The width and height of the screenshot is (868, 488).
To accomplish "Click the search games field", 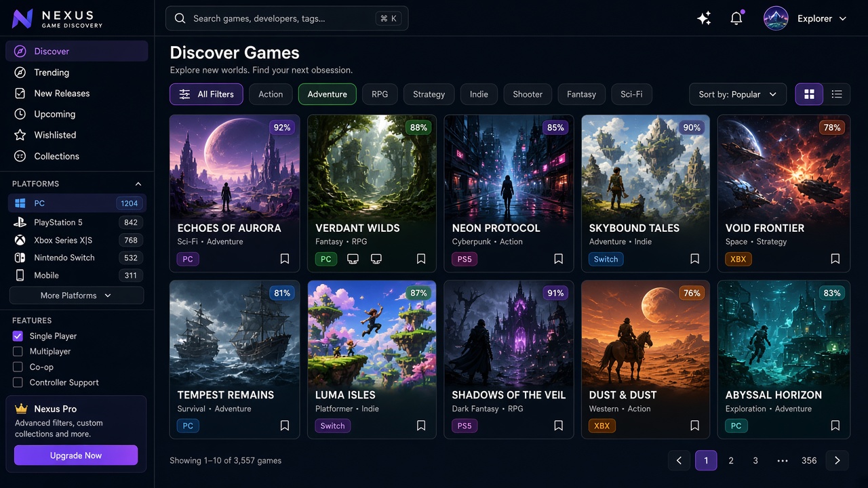I will (x=287, y=18).
